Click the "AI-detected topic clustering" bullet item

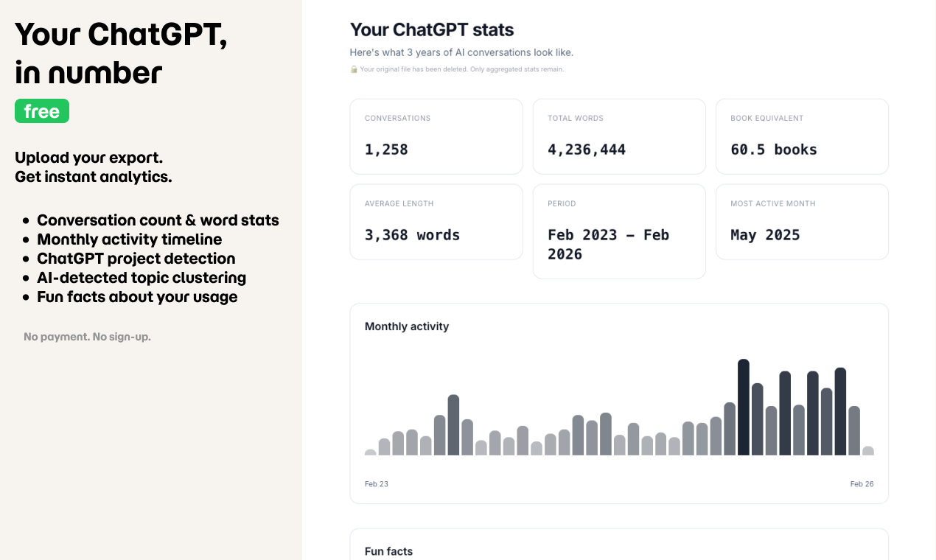(x=142, y=278)
